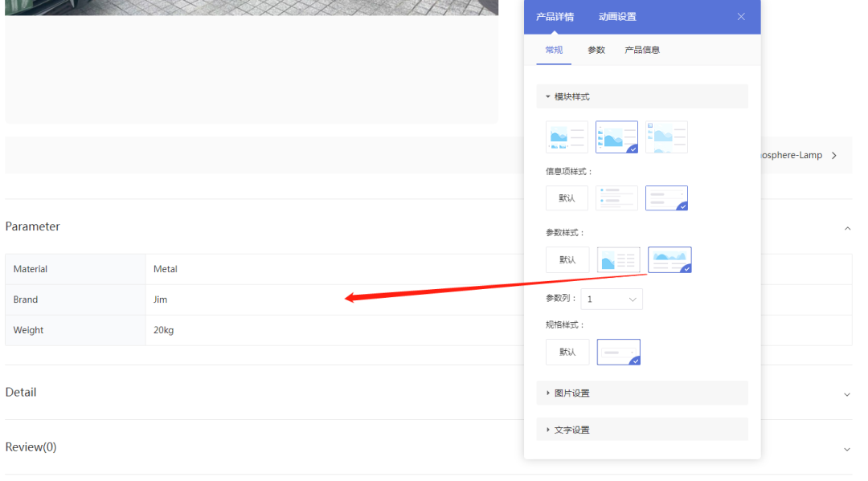The height and width of the screenshot is (481, 868).
Task: Select 默认 for 参数样式
Action: [x=567, y=259]
